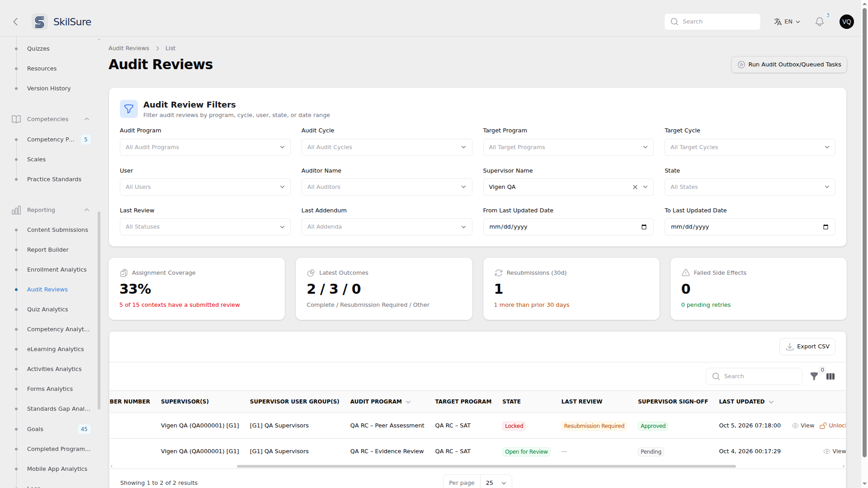Click Failed Side Effects warning icon
The width and height of the screenshot is (868, 488).
(685, 273)
